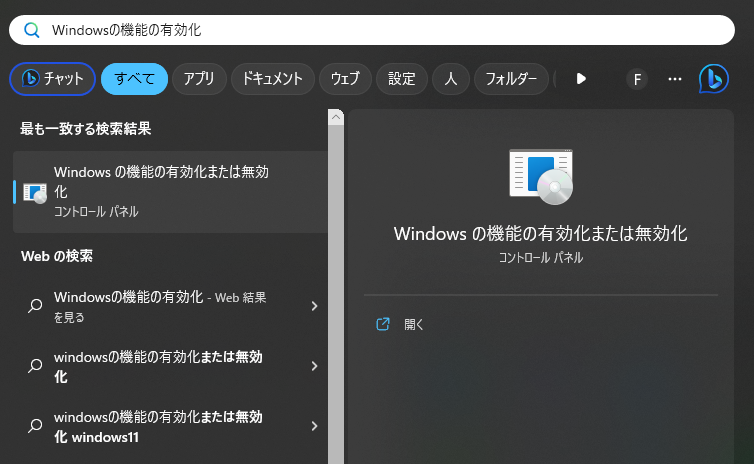
Task: Click the search magnifier icon in search box
Action: pyautogui.click(x=32, y=30)
